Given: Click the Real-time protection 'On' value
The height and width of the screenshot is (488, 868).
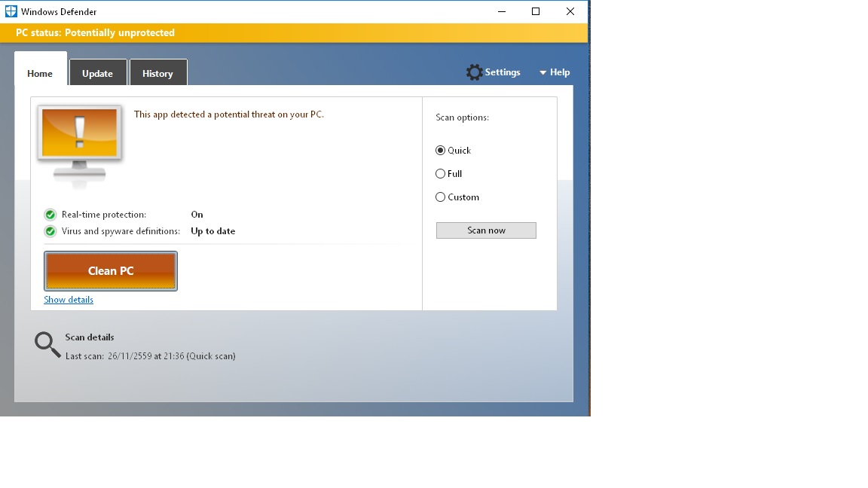Looking at the screenshot, I should point(197,215).
